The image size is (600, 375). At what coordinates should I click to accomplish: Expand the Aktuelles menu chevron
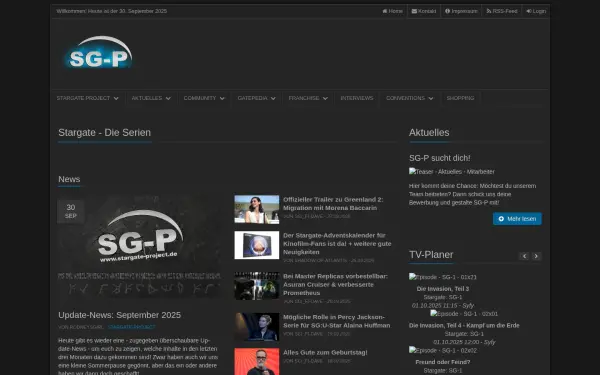(x=168, y=98)
